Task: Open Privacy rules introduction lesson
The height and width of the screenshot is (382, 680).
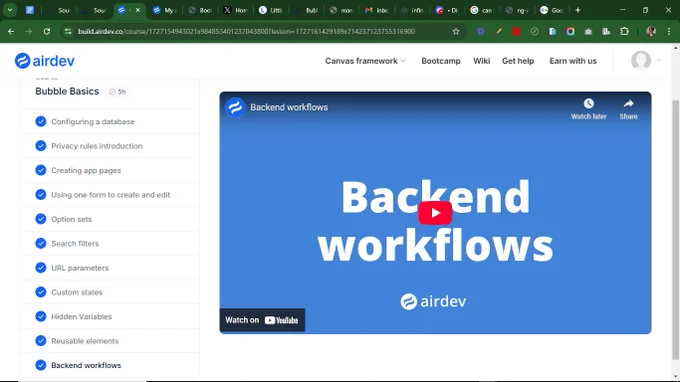Action: (97, 146)
